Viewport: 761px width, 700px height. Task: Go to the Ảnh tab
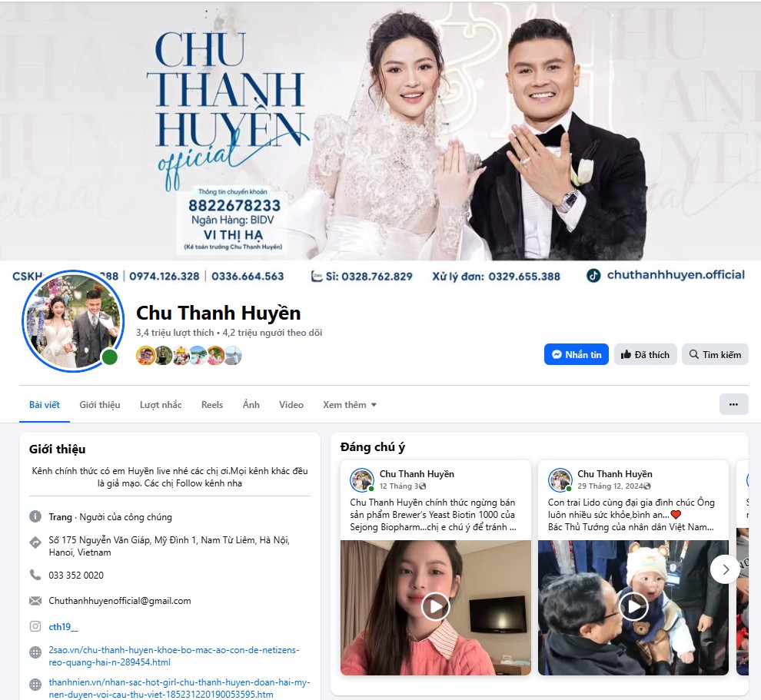coord(251,405)
